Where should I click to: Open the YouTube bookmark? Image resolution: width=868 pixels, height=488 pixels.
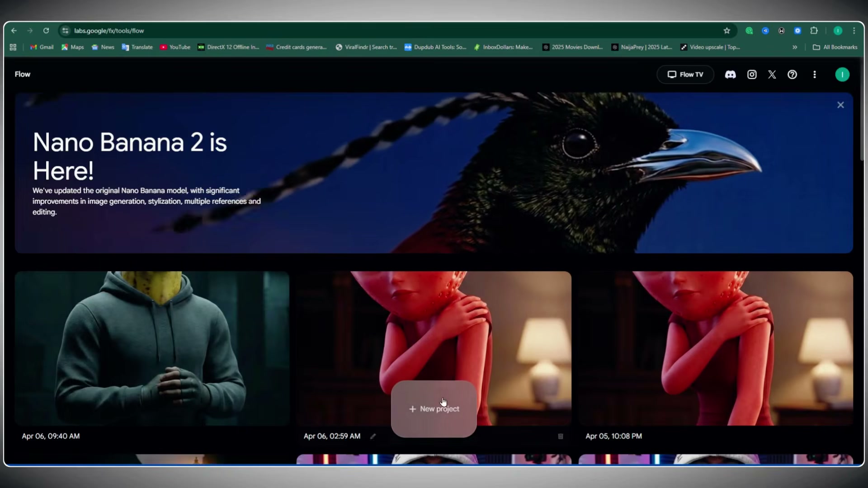(175, 47)
